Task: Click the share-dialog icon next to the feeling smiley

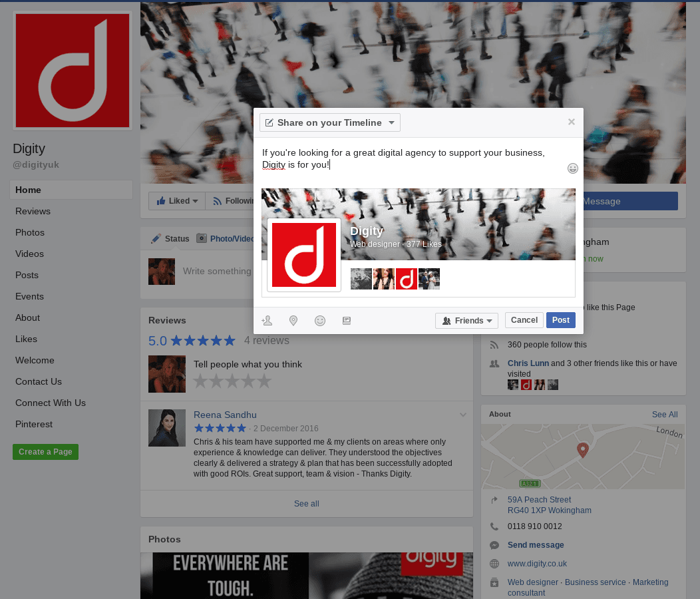Action: pos(347,320)
